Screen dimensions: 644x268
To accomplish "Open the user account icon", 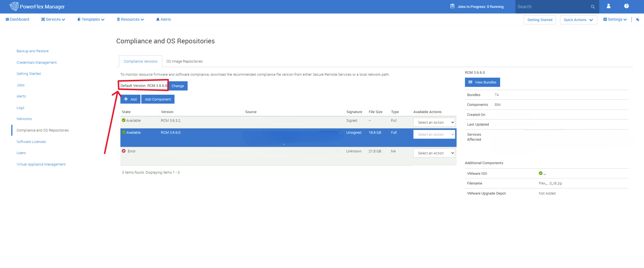I will [609, 6].
